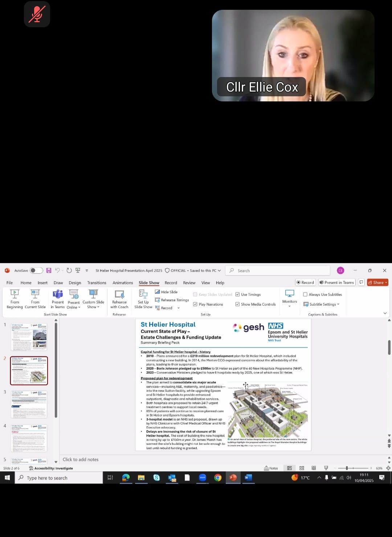Start slideshow From Beginning

tap(15, 299)
